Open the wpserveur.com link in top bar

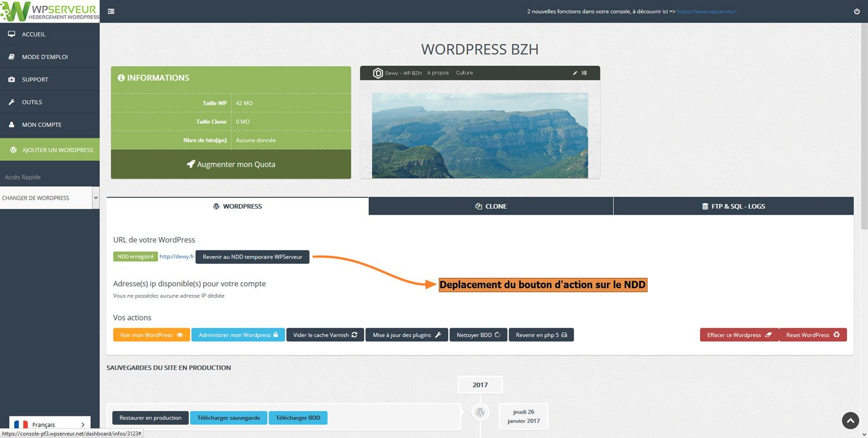(x=707, y=11)
